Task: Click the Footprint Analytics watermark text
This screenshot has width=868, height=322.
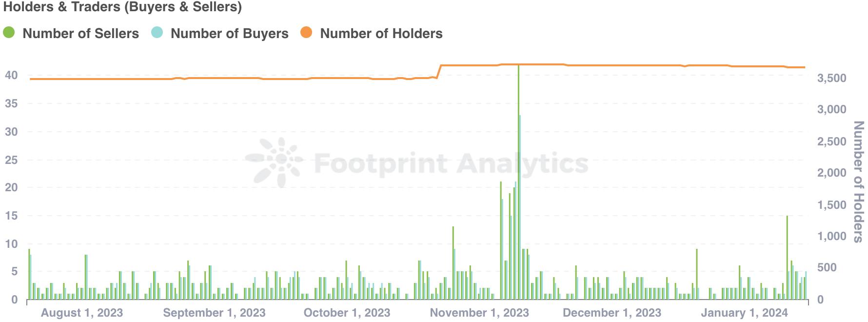Action: pos(451,163)
